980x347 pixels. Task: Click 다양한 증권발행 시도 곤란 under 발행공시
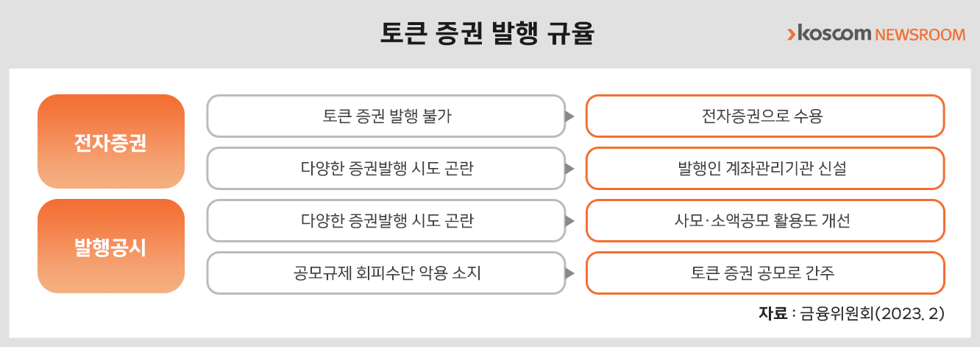click(x=386, y=221)
